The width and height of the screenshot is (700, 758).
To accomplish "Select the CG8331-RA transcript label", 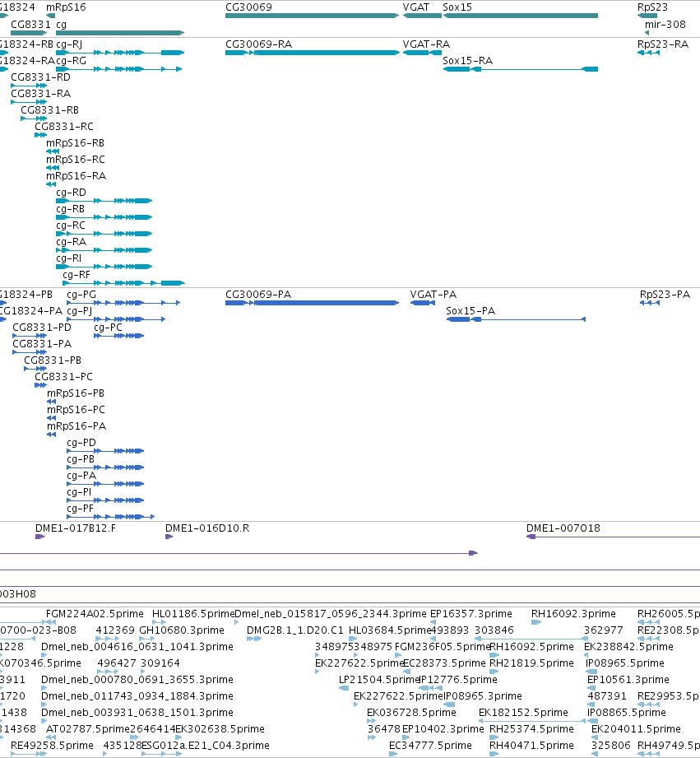I will coord(40,94).
